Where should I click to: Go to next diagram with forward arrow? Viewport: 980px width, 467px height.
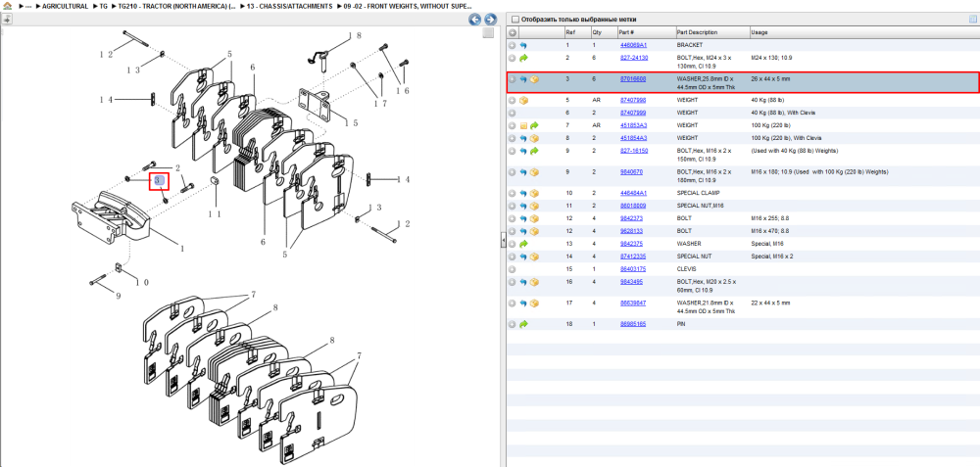(491, 20)
